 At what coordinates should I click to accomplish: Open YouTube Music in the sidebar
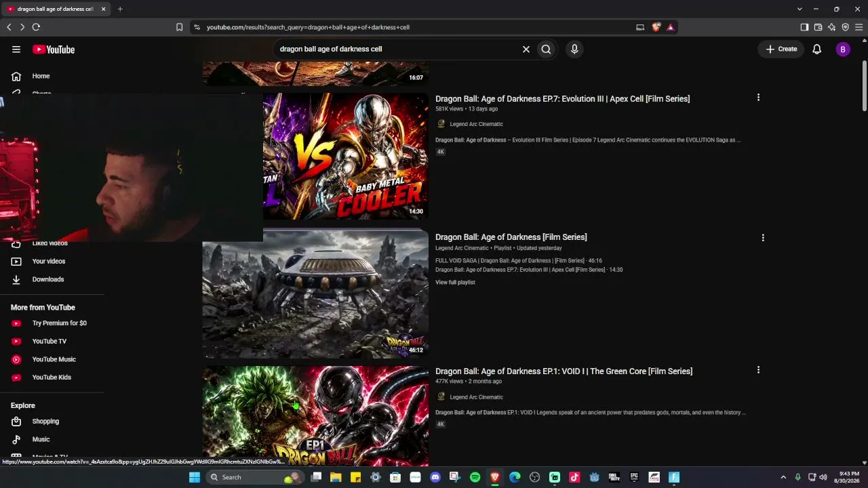pyautogui.click(x=52, y=359)
